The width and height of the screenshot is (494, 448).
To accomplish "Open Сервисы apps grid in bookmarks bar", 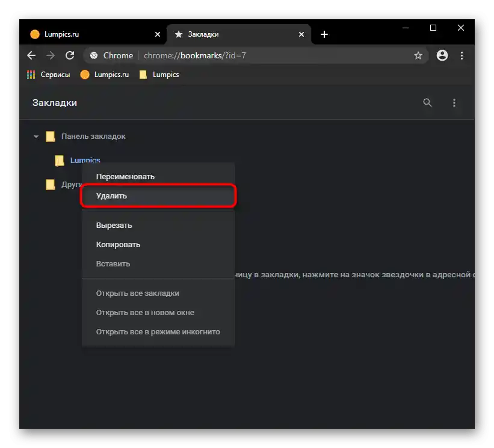I will pos(49,75).
